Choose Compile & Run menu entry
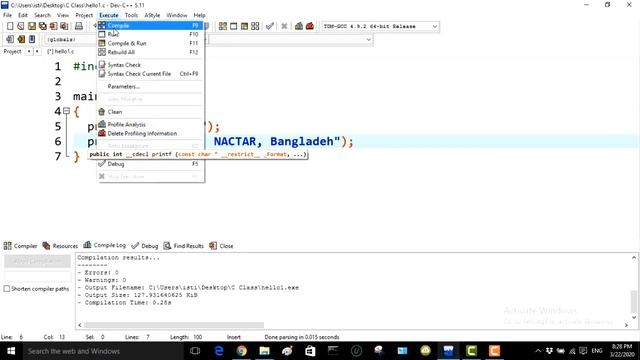 tap(150, 43)
